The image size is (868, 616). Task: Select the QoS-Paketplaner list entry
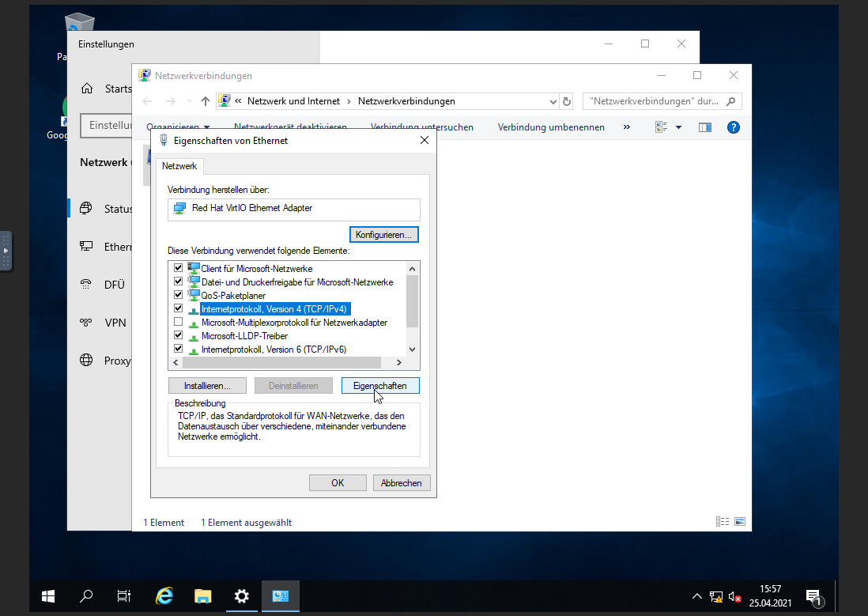(x=233, y=296)
